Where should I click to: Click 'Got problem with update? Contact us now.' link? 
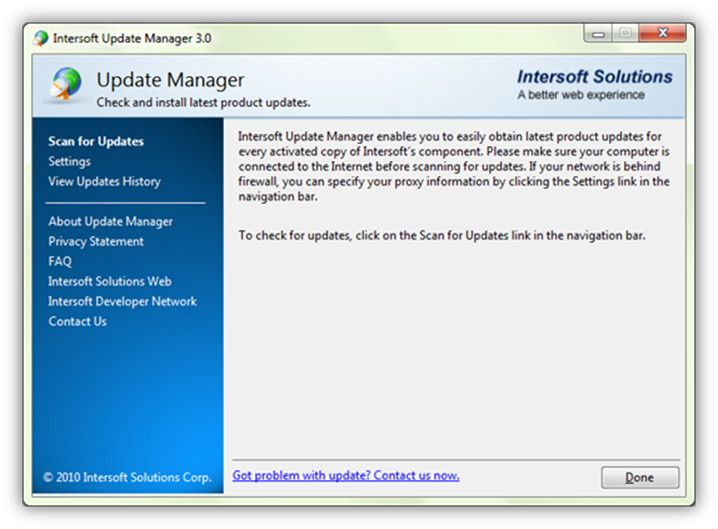click(346, 475)
